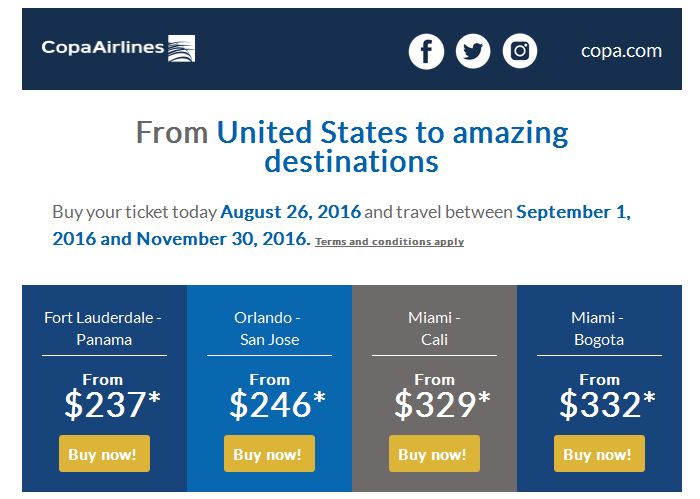Visit the copa.com link in header

click(x=621, y=51)
